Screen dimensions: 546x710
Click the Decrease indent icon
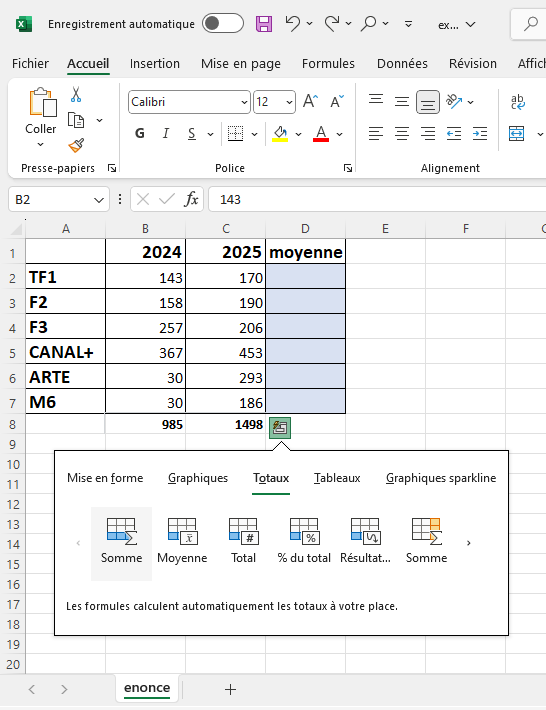[x=454, y=134]
